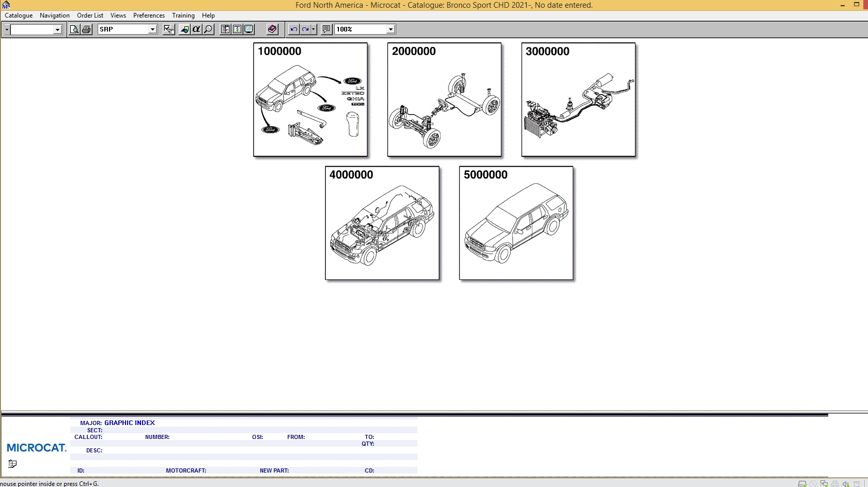Click the MOTORCRAFT: field label

(x=186, y=470)
